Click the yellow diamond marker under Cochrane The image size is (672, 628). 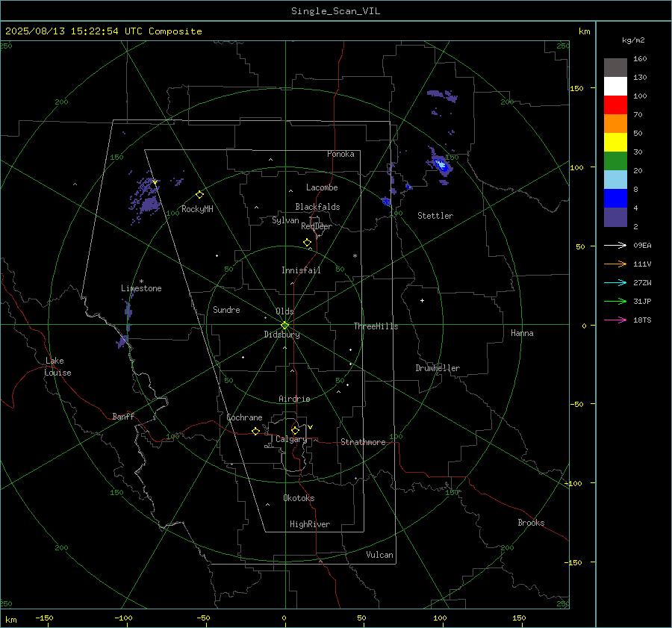256,431
